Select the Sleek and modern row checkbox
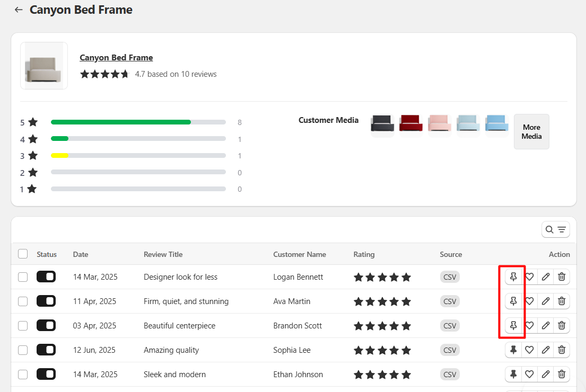586x392 pixels. 23,374
